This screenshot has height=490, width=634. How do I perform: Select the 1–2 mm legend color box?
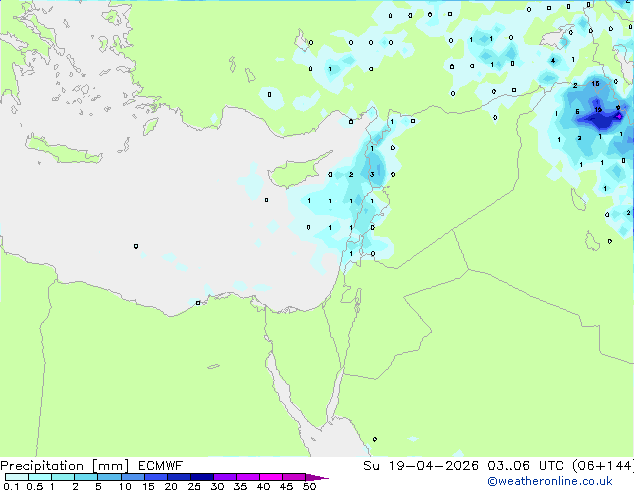pyautogui.click(x=63, y=477)
